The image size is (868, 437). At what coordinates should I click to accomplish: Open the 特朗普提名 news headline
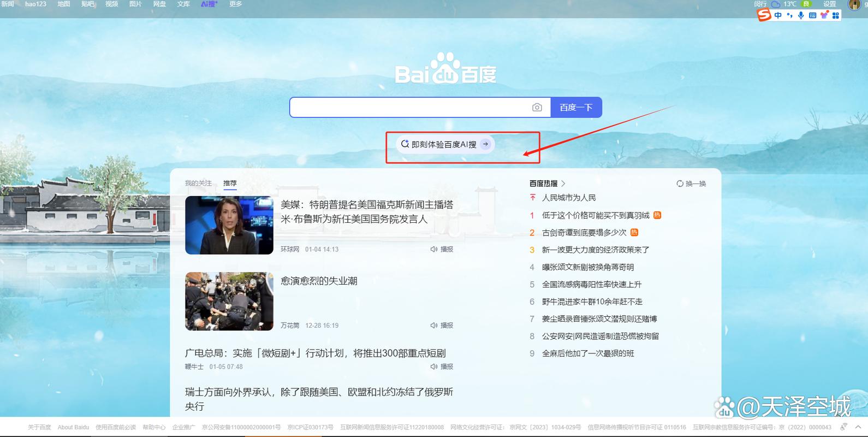367,212
